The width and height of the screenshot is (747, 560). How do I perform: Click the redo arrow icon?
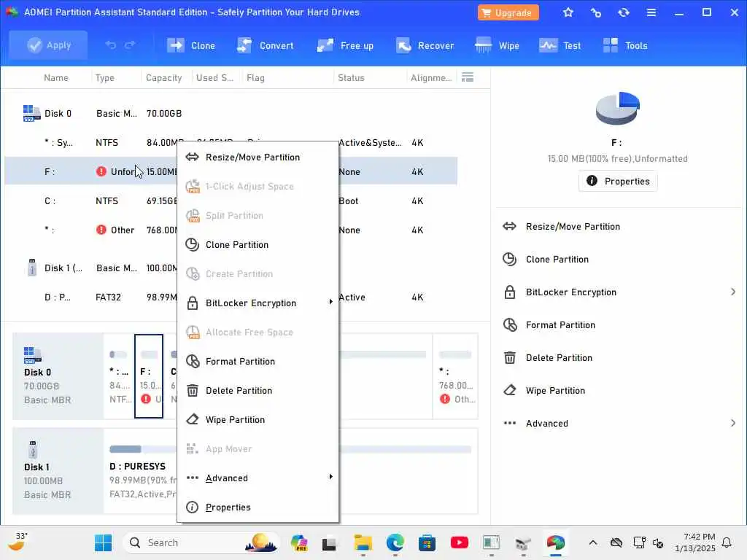[130, 45]
